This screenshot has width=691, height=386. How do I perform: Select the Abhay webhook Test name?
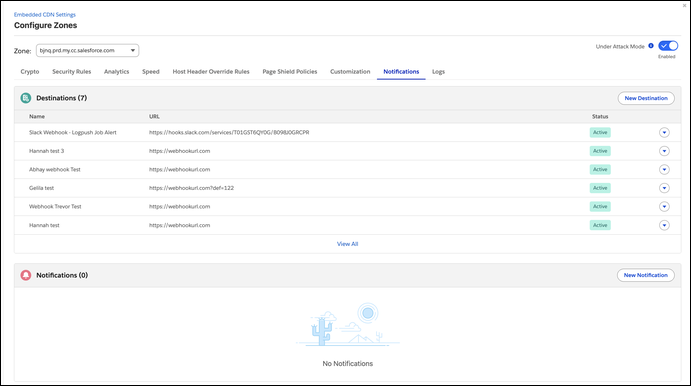pyautogui.click(x=55, y=169)
